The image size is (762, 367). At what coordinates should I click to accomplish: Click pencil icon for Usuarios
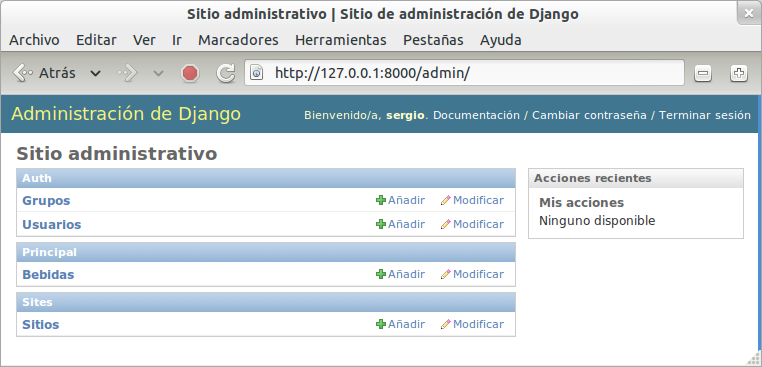446,224
